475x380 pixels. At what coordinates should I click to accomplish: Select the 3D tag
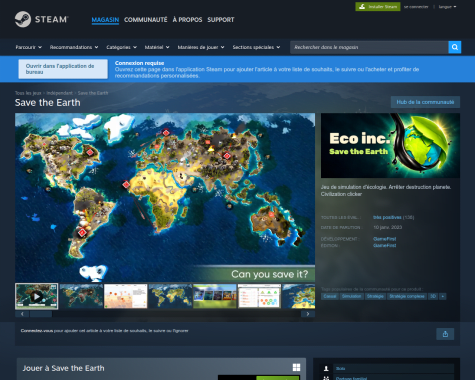(x=433, y=296)
